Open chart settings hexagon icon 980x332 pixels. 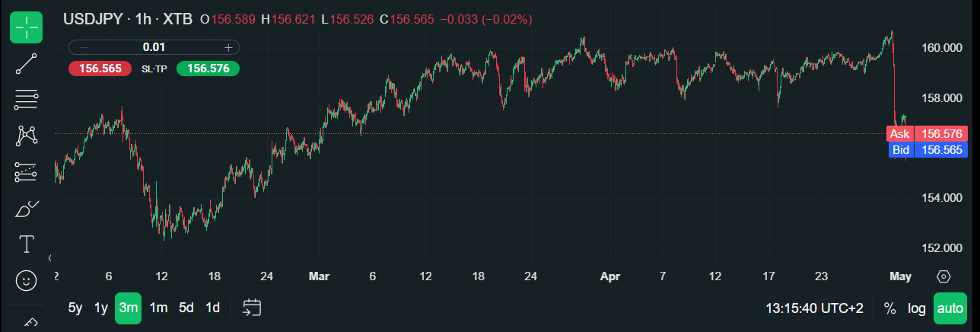(944, 276)
